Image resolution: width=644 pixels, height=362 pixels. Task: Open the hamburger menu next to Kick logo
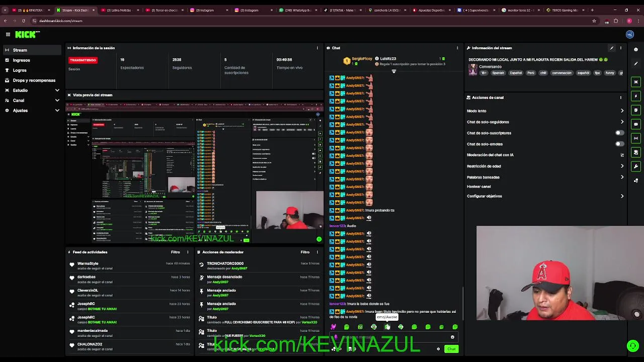[8, 34]
